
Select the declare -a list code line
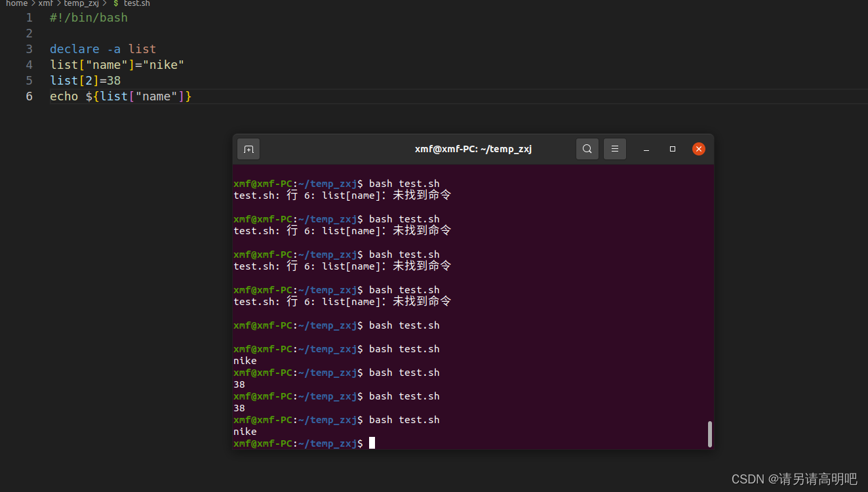(102, 49)
